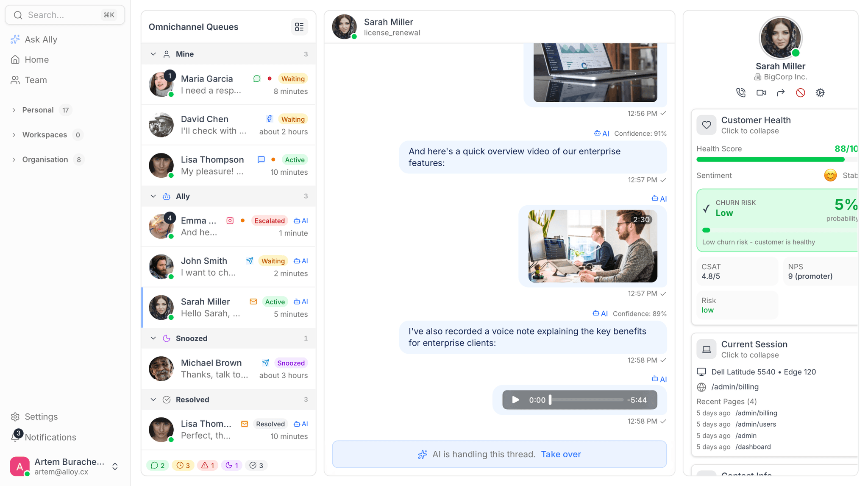Filter by the purple snoozed count chip

(x=231, y=465)
